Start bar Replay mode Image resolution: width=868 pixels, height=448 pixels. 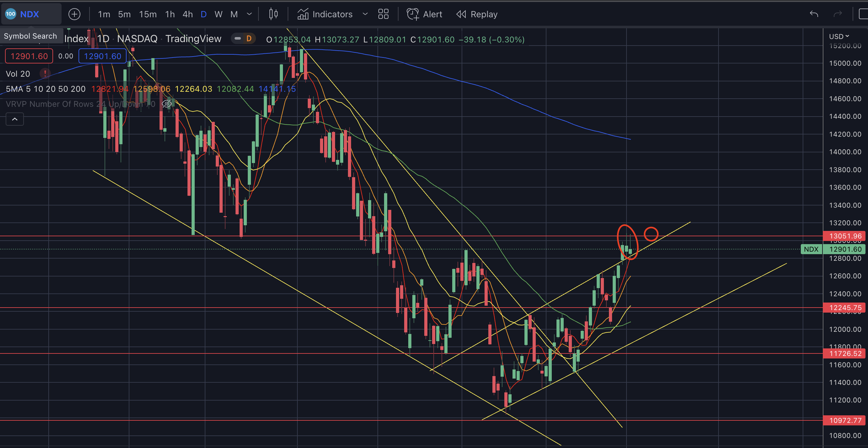point(477,14)
